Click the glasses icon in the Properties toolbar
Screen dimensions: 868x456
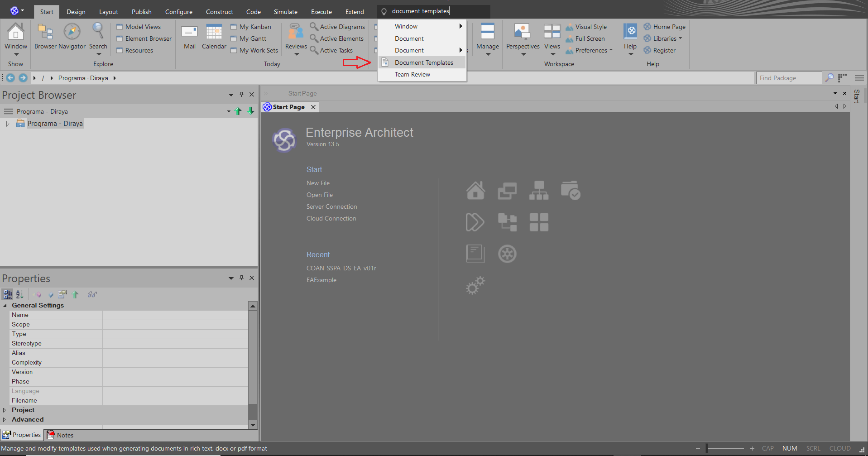pyautogui.click(x=92, y=294)
